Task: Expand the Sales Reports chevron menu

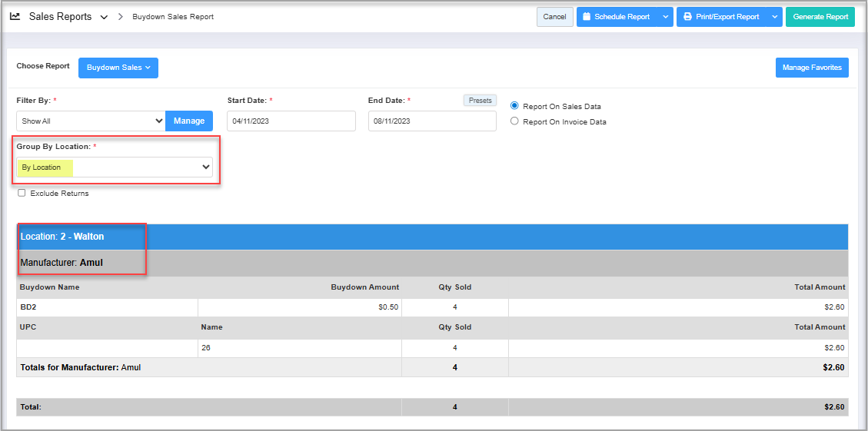Action: click(104, 17)
